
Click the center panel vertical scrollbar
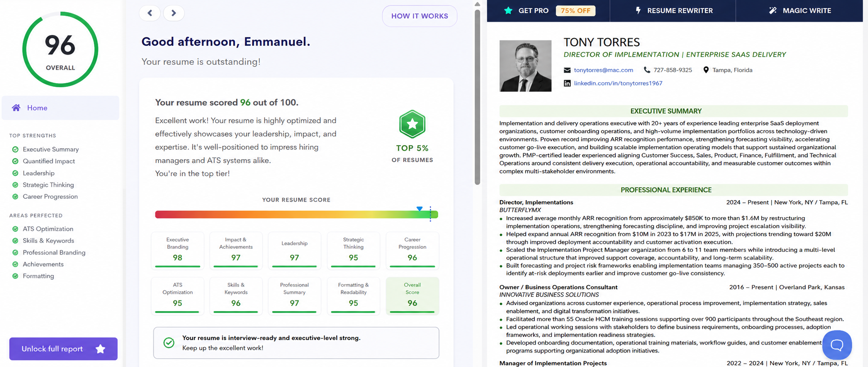click(477, 97)
